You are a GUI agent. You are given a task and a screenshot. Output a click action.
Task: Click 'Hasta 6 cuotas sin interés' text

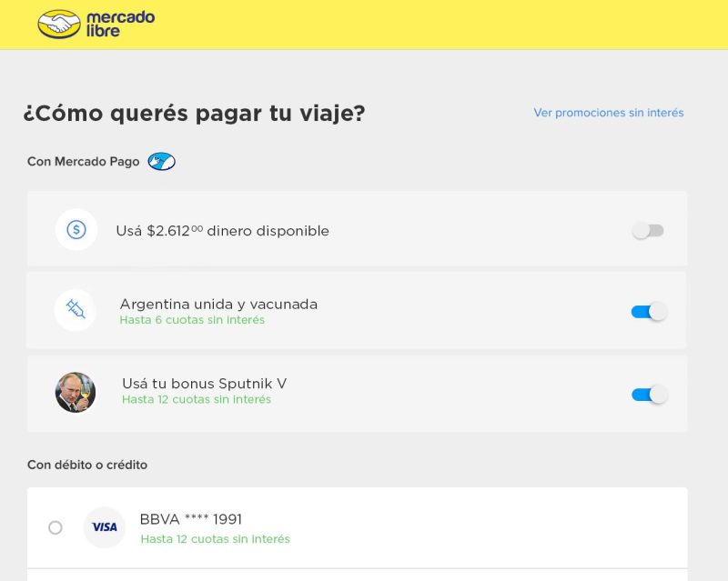tap(192, 320)
